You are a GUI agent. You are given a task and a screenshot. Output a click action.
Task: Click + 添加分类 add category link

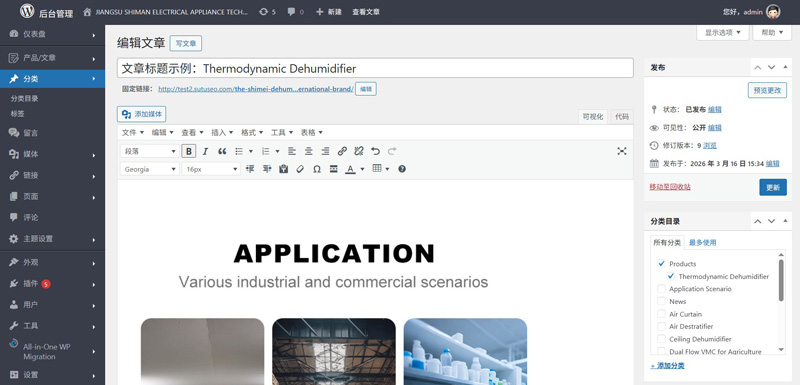(667, 366)
